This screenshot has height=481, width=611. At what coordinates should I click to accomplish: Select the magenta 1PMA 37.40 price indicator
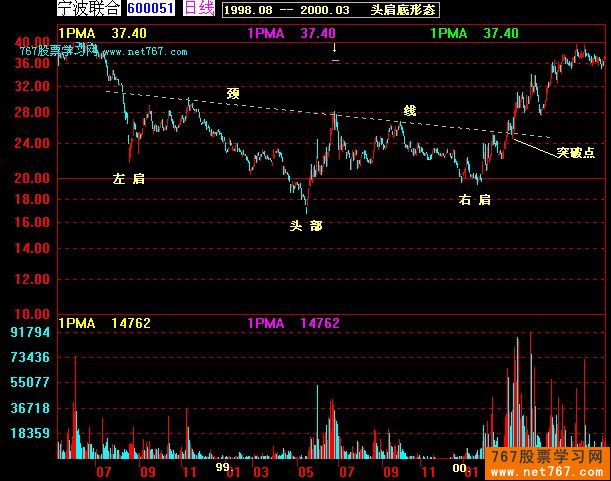(x=291, y=33)
